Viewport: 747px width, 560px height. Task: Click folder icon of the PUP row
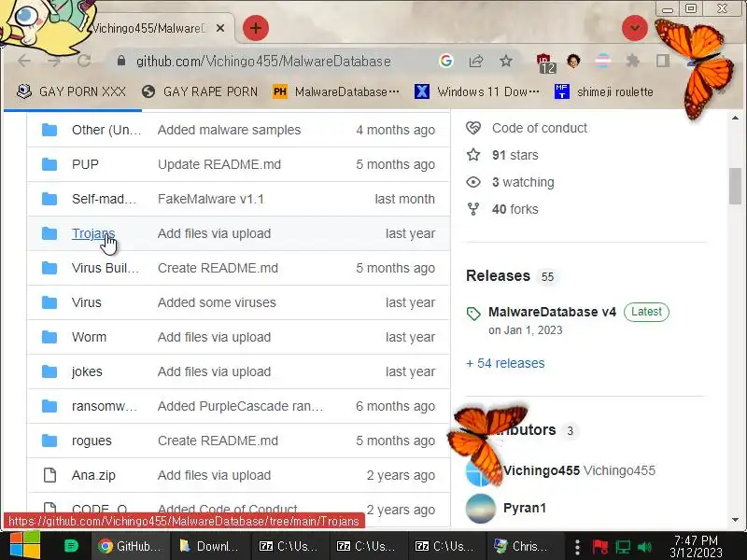pyautogui.click(x=49, y=164)
